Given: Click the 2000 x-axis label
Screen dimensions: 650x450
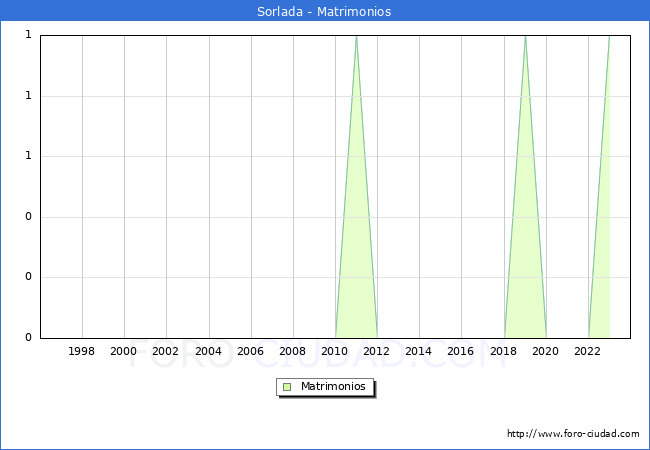Looking at the screenshot, I should tap(123, 351).
